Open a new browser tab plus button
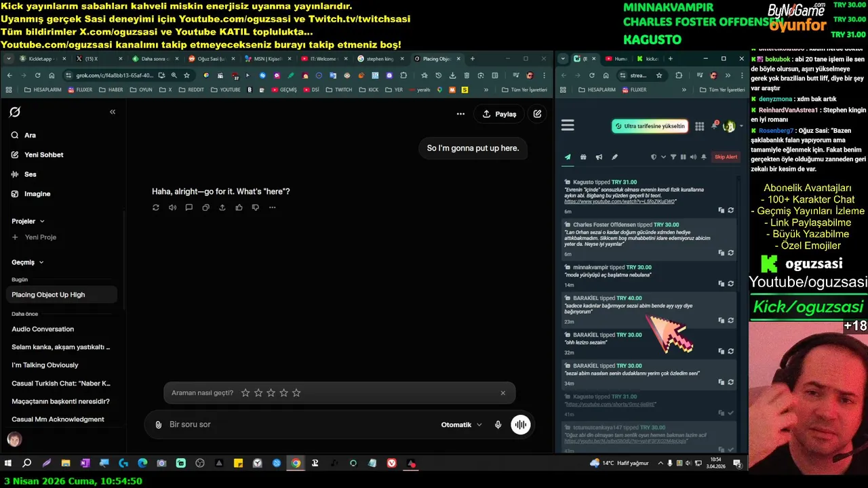The width and height of the screenshot is (868, 488). pos(473,59)
